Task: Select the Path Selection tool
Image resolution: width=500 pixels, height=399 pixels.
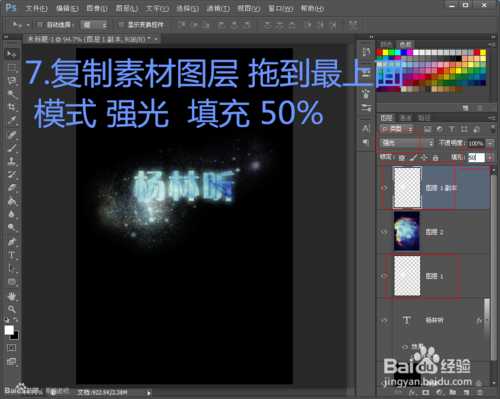Action: point(12,269)
